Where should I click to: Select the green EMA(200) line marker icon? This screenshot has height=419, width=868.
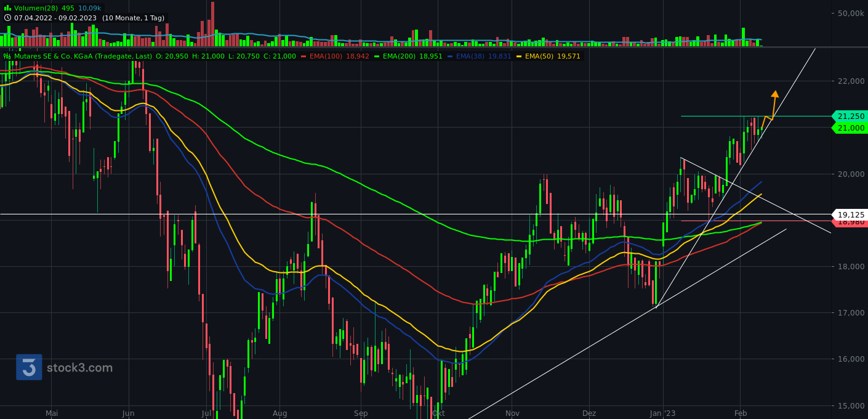pos(377,55)
